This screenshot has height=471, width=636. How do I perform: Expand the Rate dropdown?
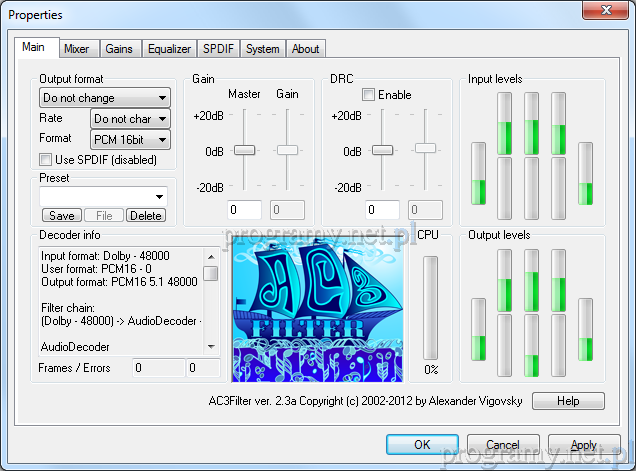click(130, 119)
